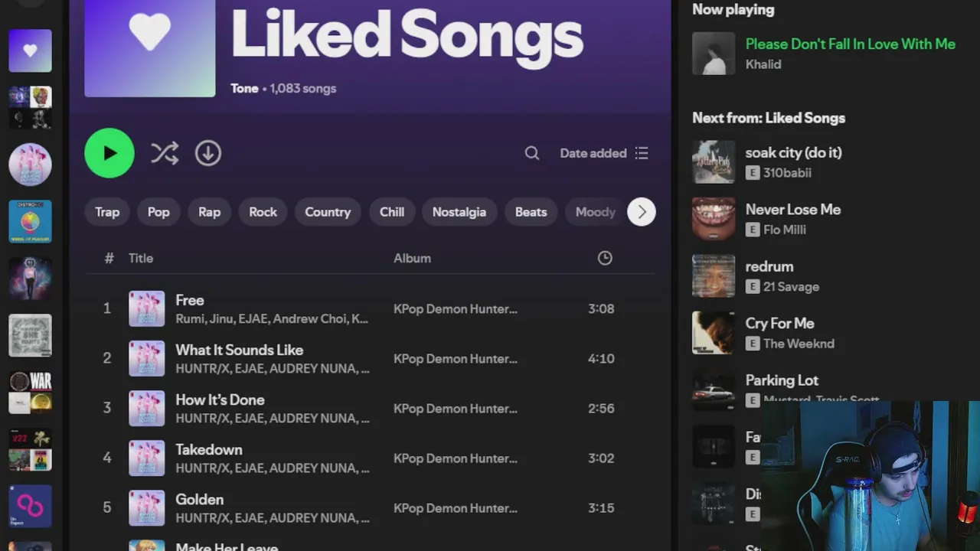Image resolution: width=980 pixels, height=551 pixels.
Task: Open 222 palm tree collage playlist in sidebar
Action: [30, 449]
